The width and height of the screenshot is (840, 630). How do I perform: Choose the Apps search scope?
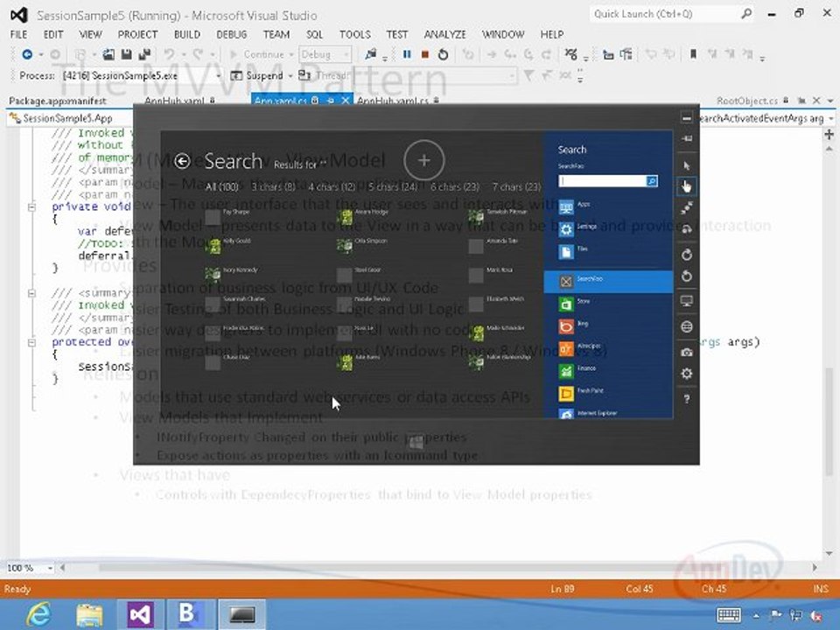pyautogui.click(x=608, y=206)
